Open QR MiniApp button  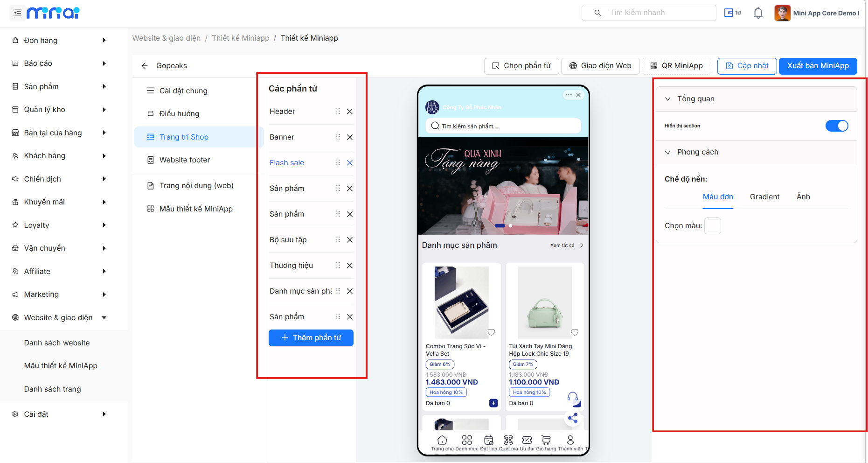pyautogui.click(x=676, y=66)
